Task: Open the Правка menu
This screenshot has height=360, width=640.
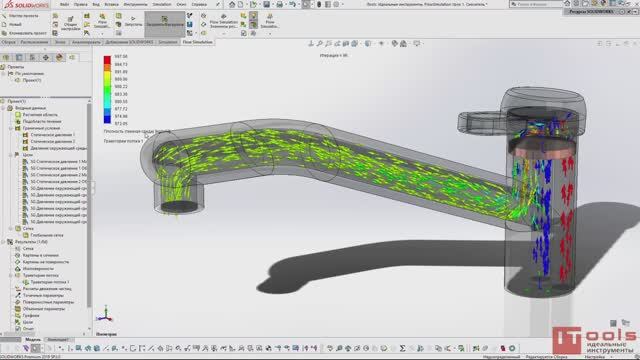Action: [x=80, y=4]
